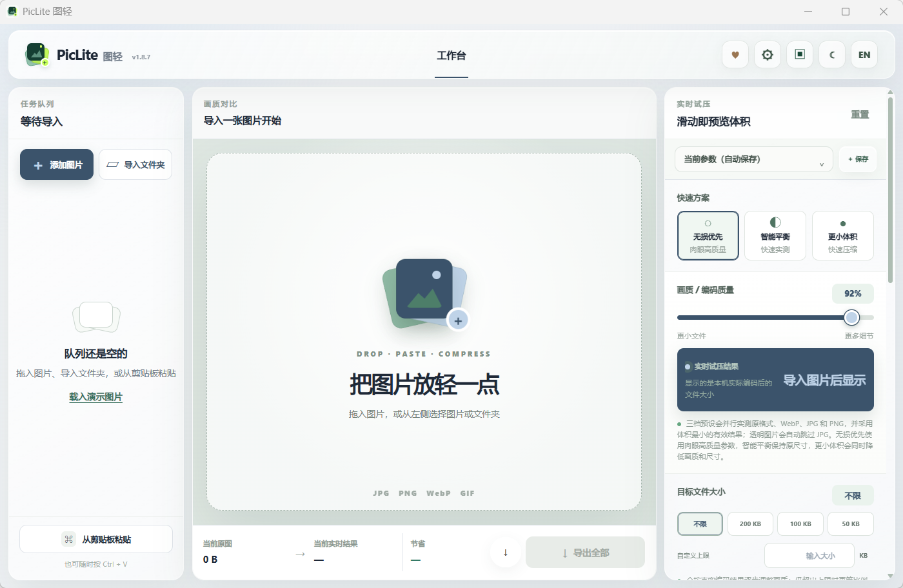Click the empty queue placeholder icon
The width and height of the screenshot is (903, 588).
[x=96, y=317]
